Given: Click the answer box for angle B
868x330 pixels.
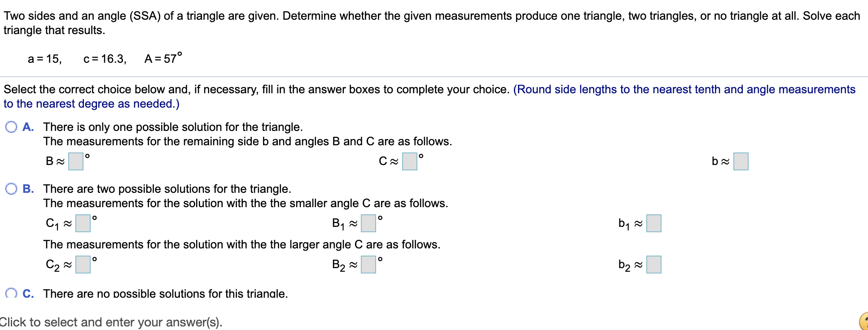Looking at the screenshot, I should click(x=75, y=161).
